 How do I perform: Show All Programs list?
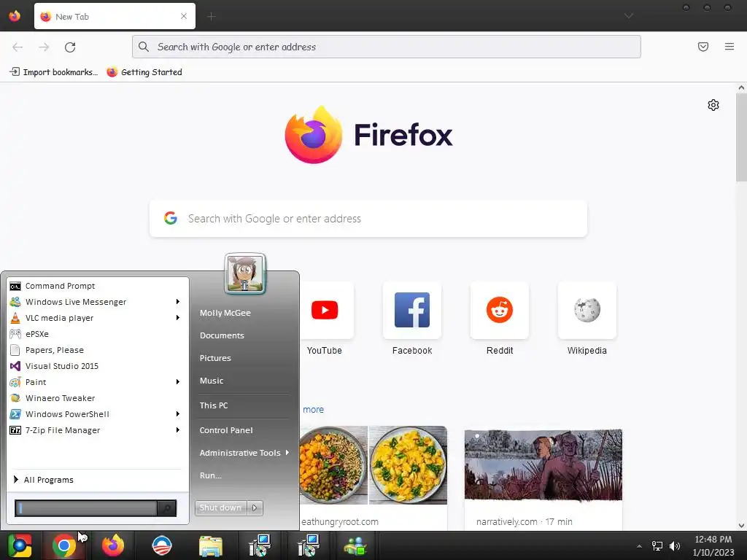coord(43,480)
